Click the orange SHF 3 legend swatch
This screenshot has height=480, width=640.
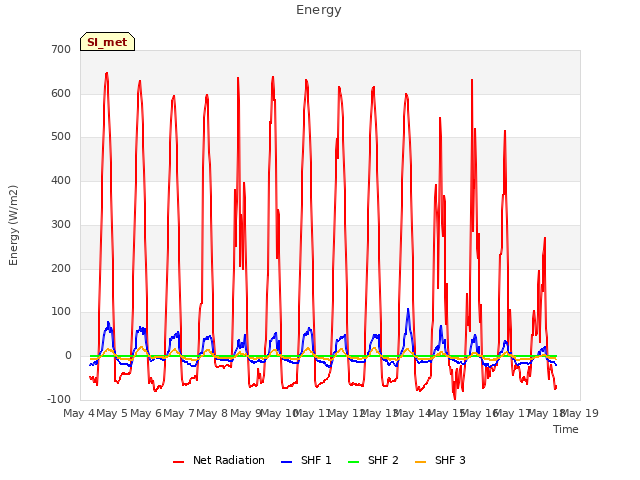point(420,462)
